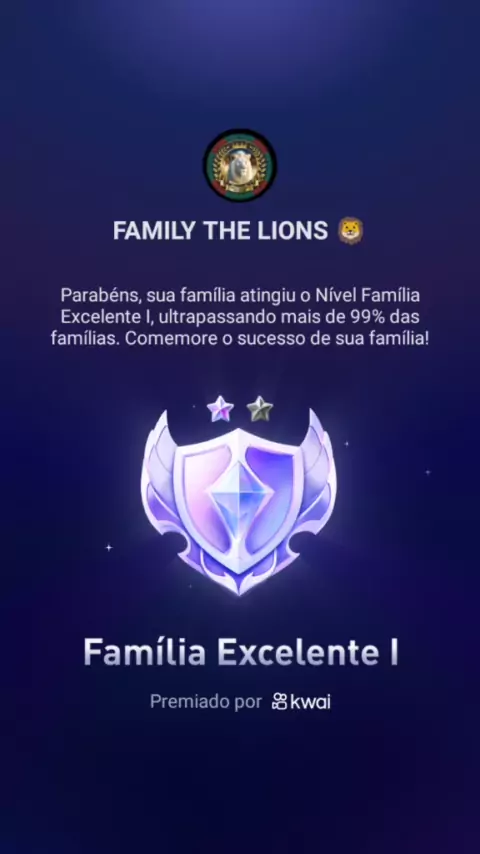Click the diamond gem inside shield
Image resolution: width=480 pixels, height=854 pixels.
click(239, 498)
